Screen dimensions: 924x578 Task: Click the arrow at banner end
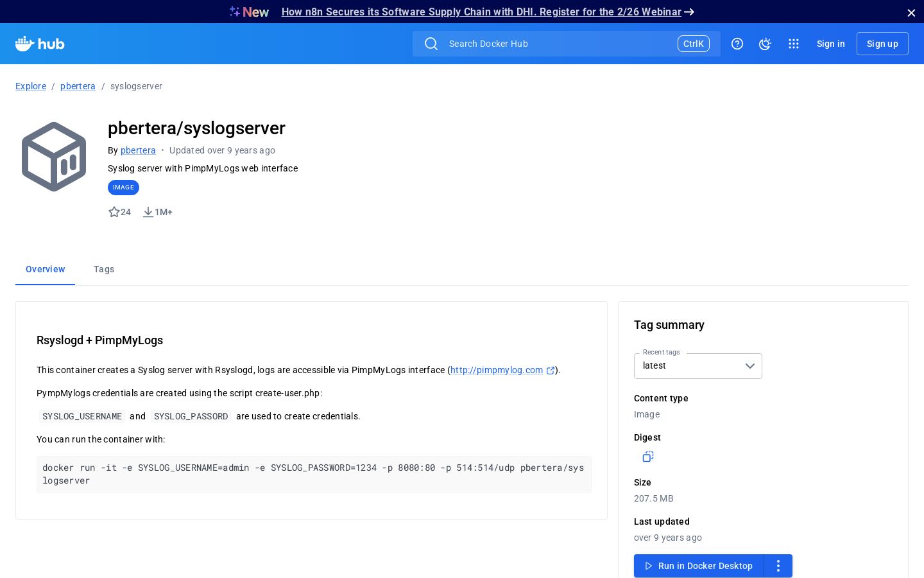[689, 12]
